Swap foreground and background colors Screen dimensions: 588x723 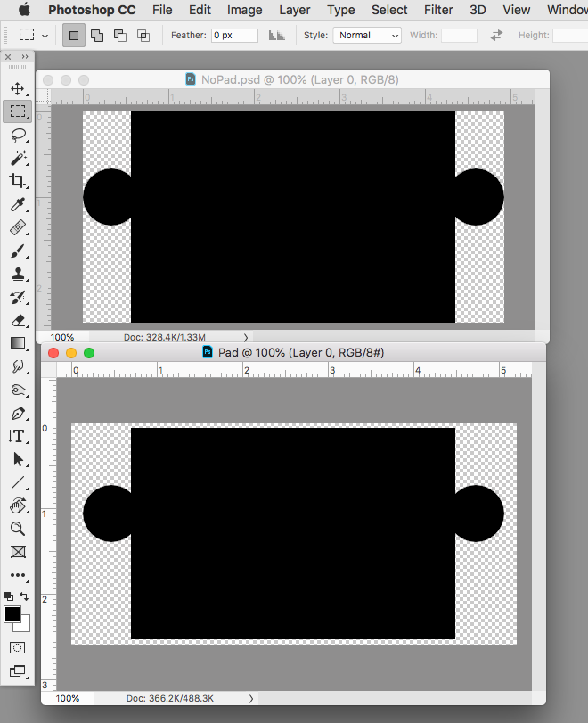coord(24,596)
